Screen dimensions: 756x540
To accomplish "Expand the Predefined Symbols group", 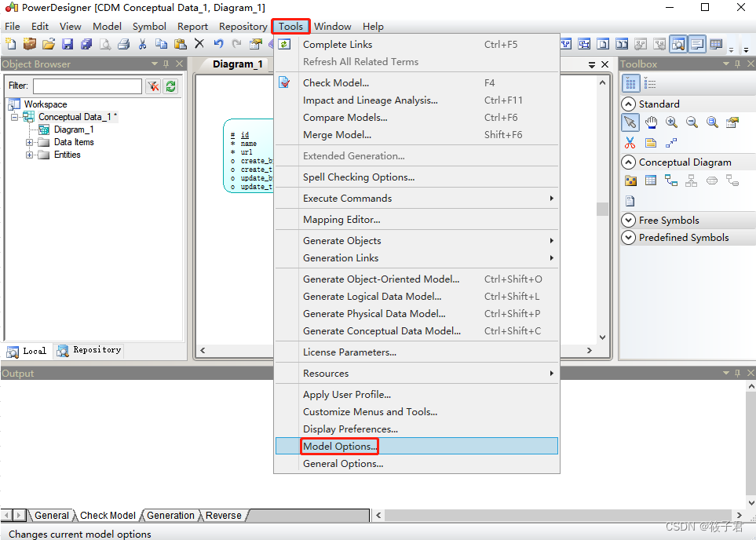I will pyautogui.click(x=628, y=238).
